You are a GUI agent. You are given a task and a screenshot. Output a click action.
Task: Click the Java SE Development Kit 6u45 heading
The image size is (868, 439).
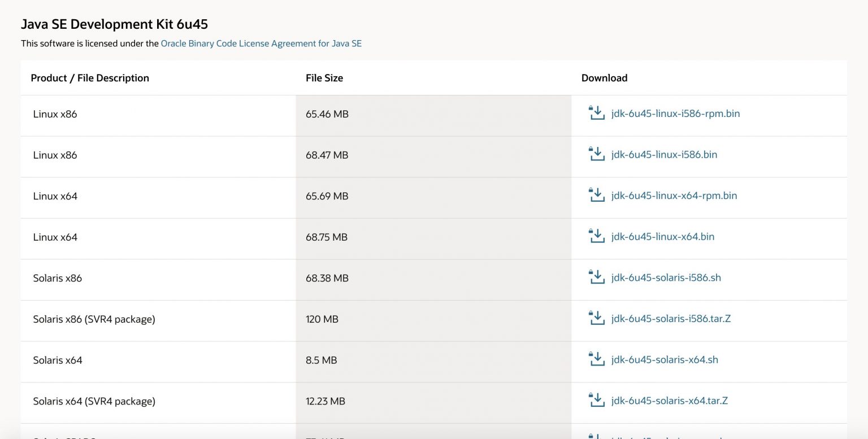(115, 24)
